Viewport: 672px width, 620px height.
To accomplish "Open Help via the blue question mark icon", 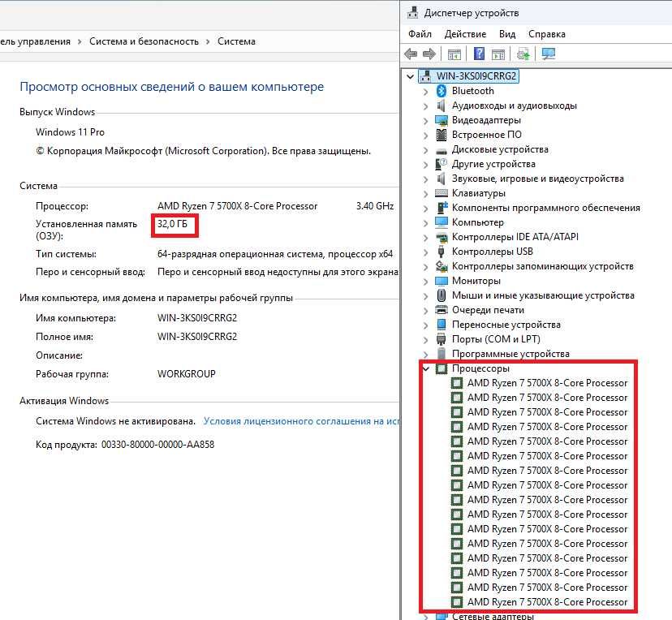I will click(479, 54).
